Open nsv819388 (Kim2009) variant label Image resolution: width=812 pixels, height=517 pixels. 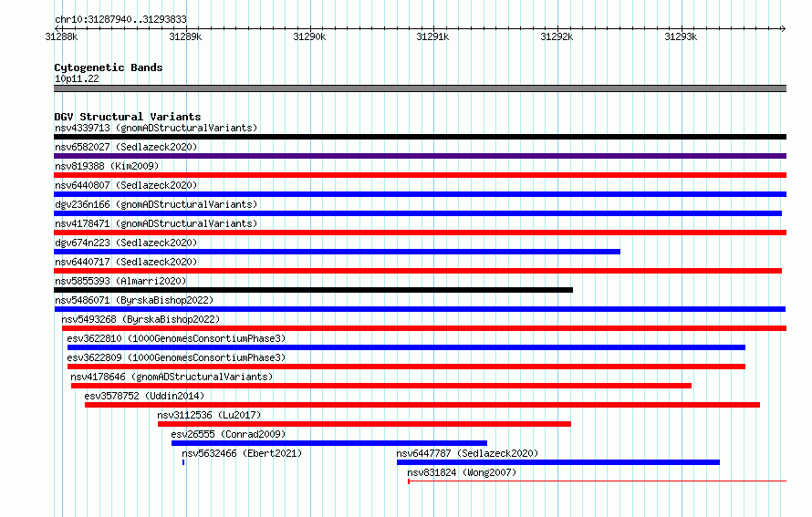click(107, 166)
